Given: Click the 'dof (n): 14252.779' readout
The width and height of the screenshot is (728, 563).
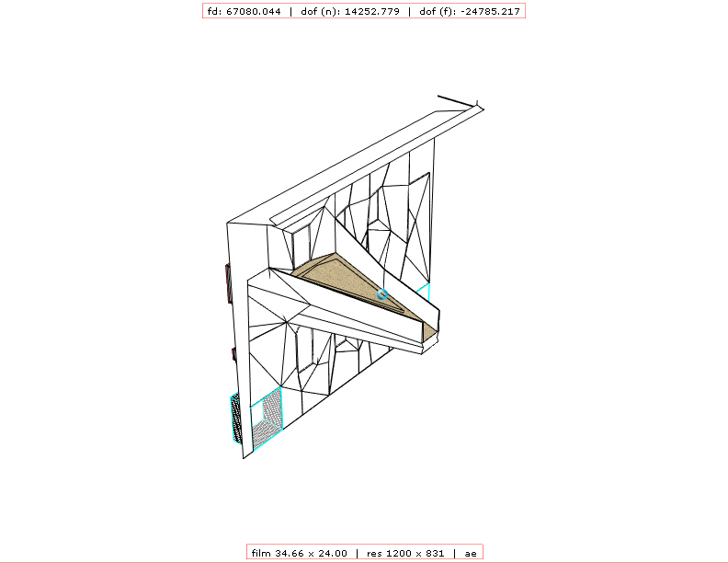Looking at the screenshot, I should (350, 12).
